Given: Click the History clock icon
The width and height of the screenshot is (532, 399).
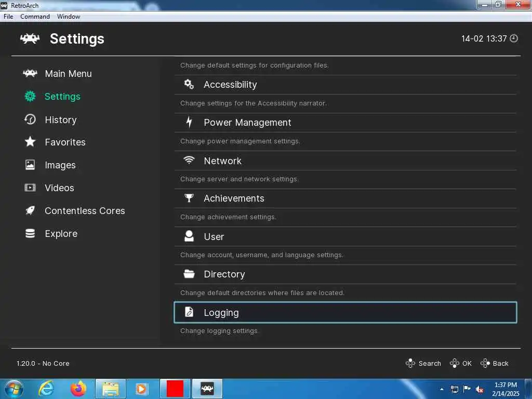Looking at the screenshot, I should click(30, 119).
